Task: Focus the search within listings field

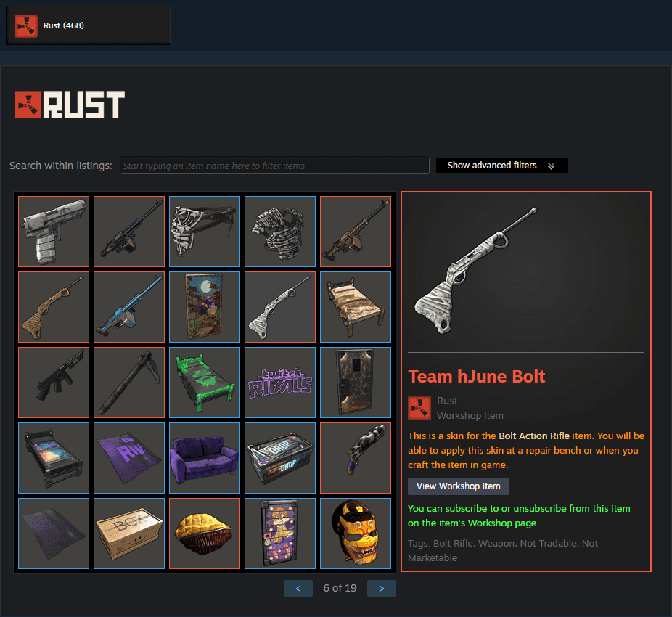Action: (274, 166)
